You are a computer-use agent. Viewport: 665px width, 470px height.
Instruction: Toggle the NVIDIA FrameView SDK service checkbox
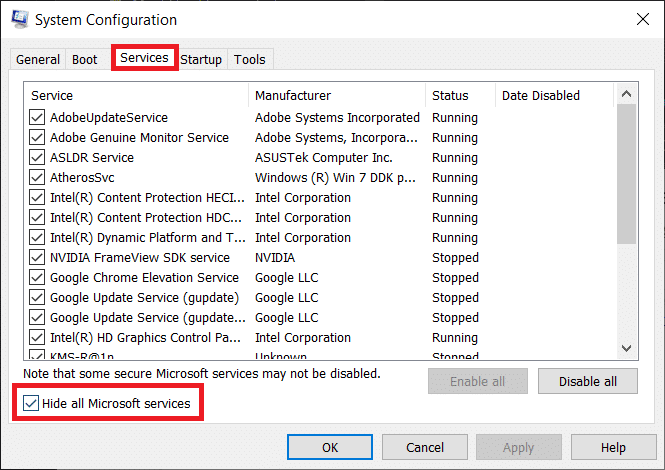coord(37,258)
